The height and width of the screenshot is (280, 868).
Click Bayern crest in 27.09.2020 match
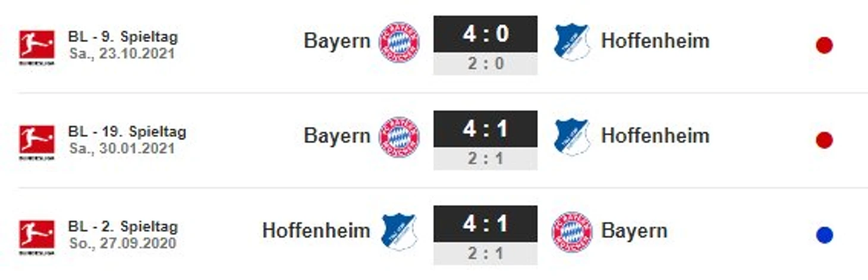coord(571,232)
